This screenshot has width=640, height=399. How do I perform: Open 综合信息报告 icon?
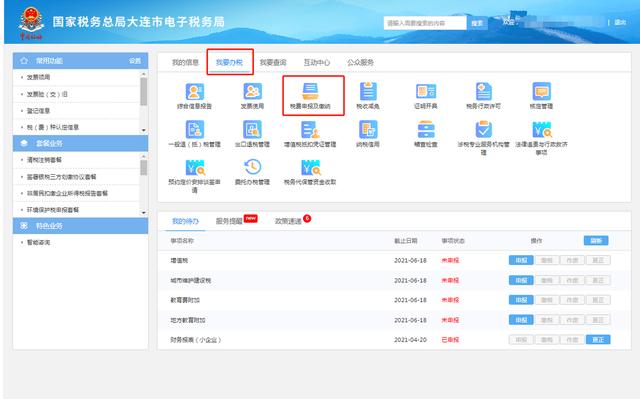195,92
